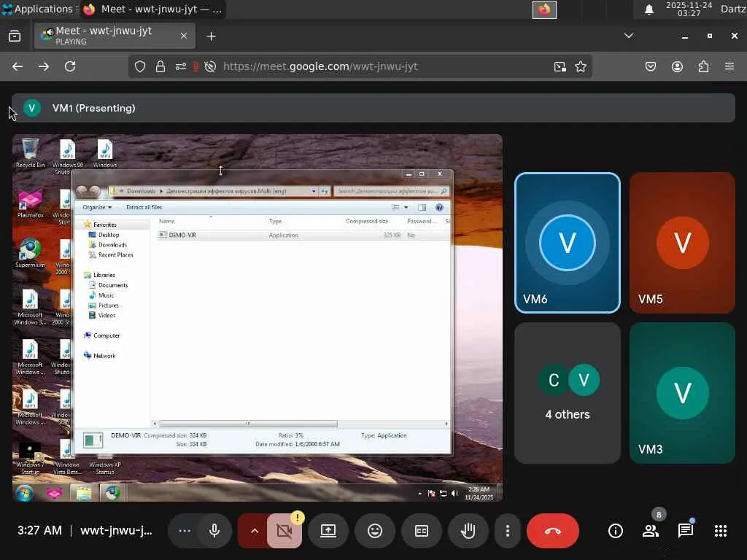This screenshot has height=560, width=747.
Task: Click the Type column header
Action: (275, 222)
